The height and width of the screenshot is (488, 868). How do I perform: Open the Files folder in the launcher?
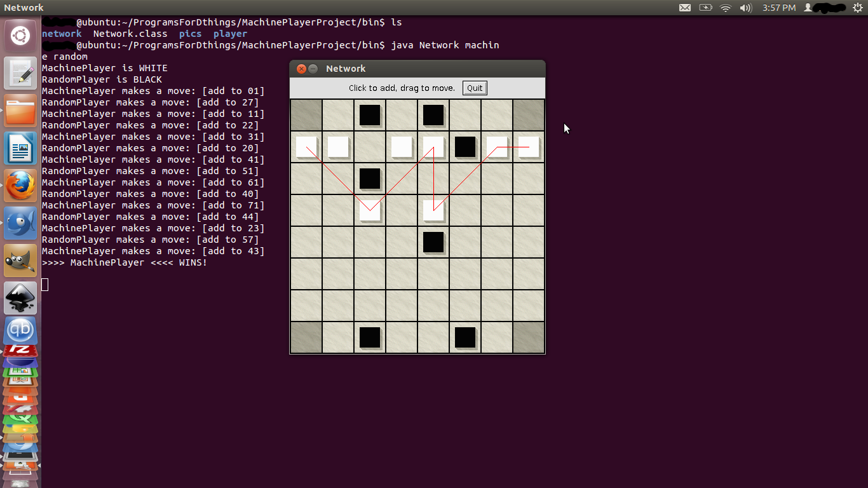click(20, 111)
